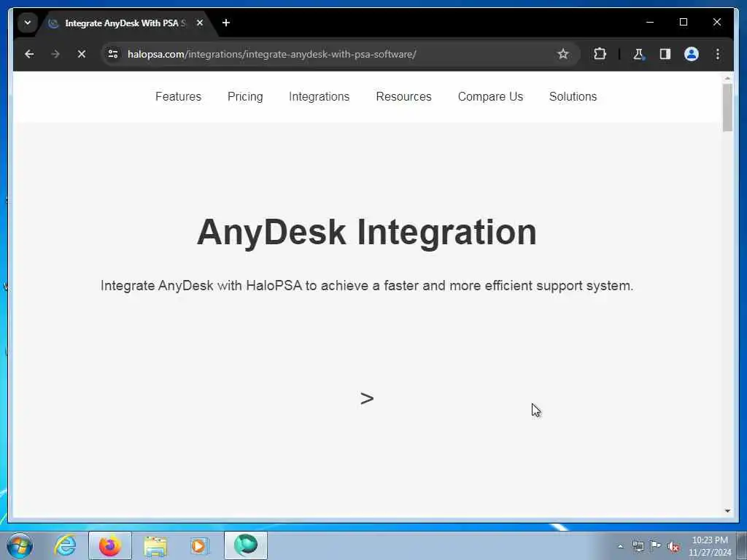Open Windows Explorer from taskbar
The width and height of the screenshot is (747, 560).
pyautogui.click(x=155, y=546)
